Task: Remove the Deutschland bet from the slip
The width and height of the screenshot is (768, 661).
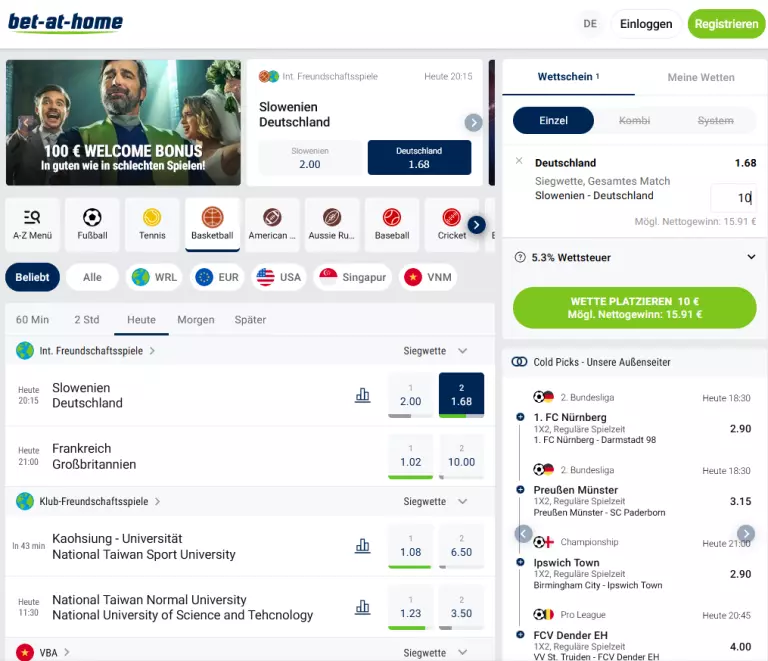Action: coord(519,161)
